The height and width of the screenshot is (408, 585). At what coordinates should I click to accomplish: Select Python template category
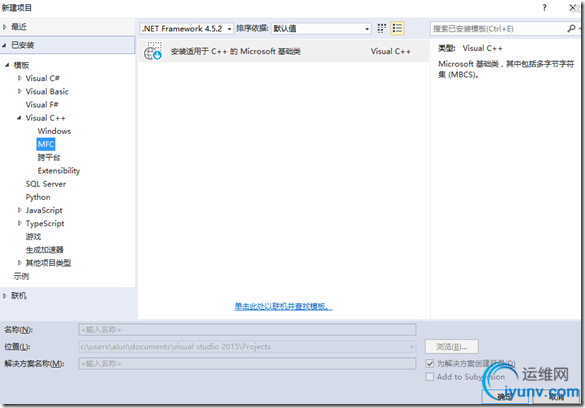point(38,197)
